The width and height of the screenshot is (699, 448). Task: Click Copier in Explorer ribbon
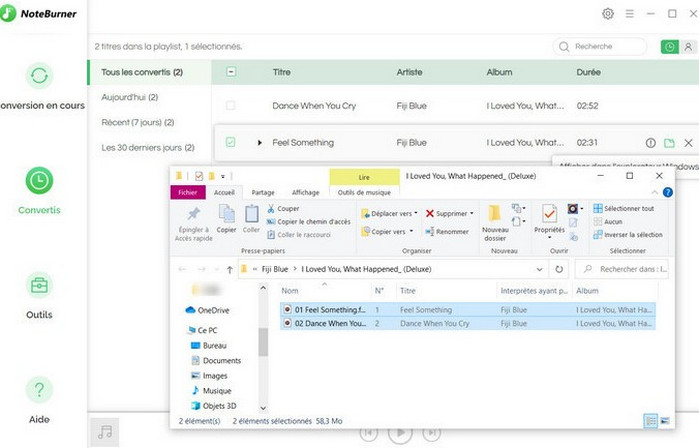(226, 219)
